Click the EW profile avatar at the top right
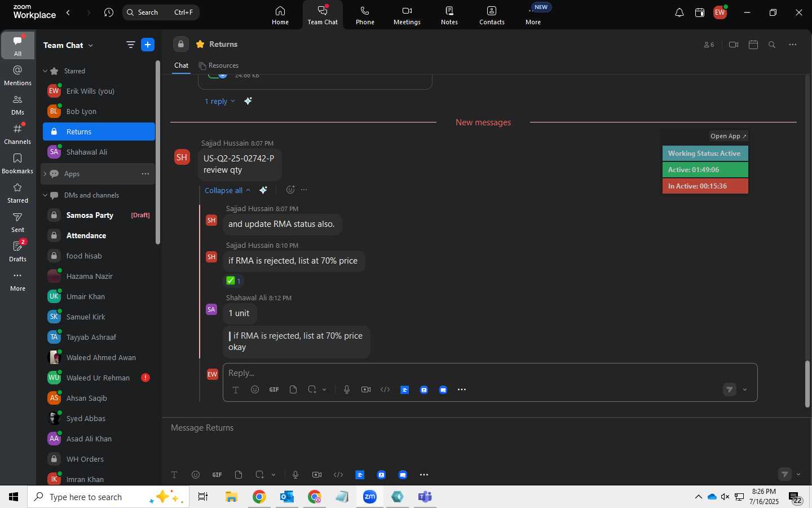 (720, 12)
